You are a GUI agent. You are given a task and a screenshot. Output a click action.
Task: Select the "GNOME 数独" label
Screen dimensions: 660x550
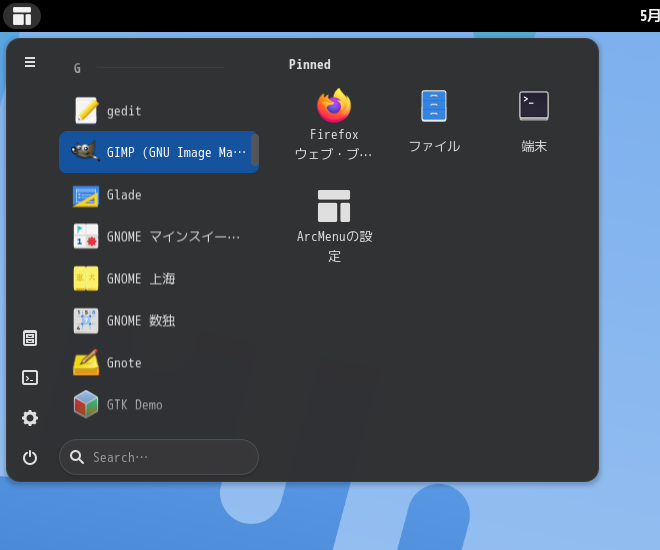(x=141, y=321)
